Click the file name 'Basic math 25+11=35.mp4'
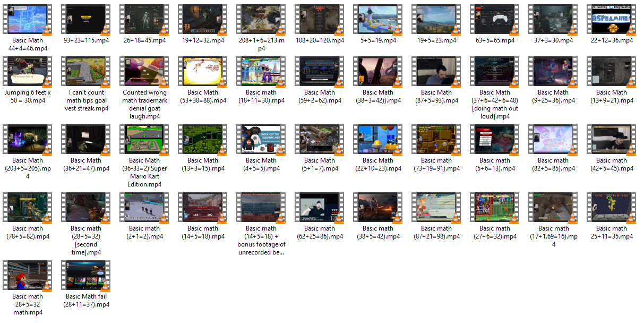 tap(612, 233)
